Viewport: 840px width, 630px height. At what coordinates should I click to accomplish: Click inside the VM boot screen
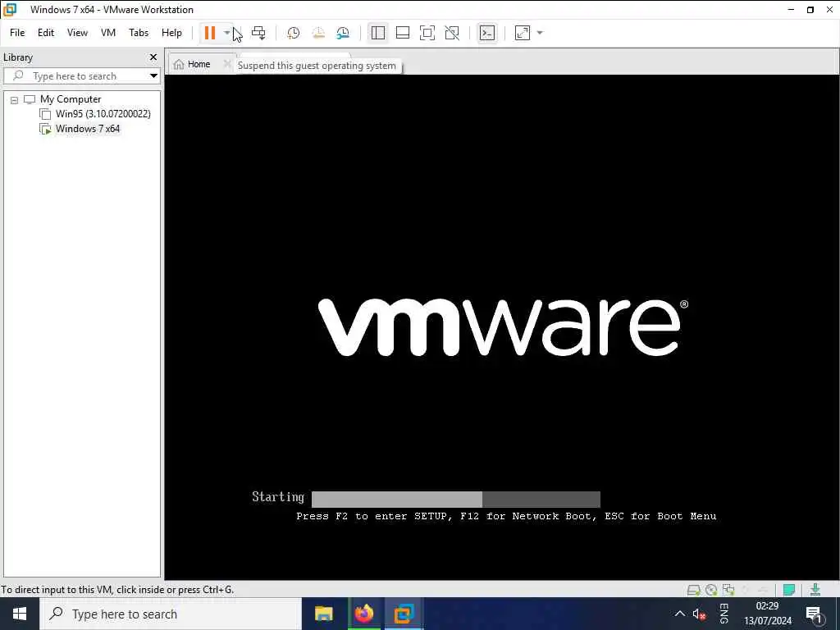(501, 326)
